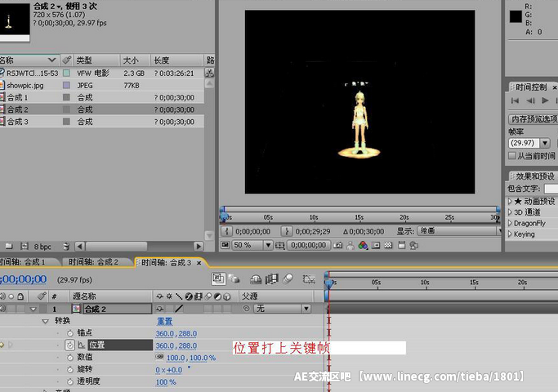Click the previous frame button in time controls
The width and height of the screenshot is (558, 392).
pyautogui.click(x=530, y=100)
